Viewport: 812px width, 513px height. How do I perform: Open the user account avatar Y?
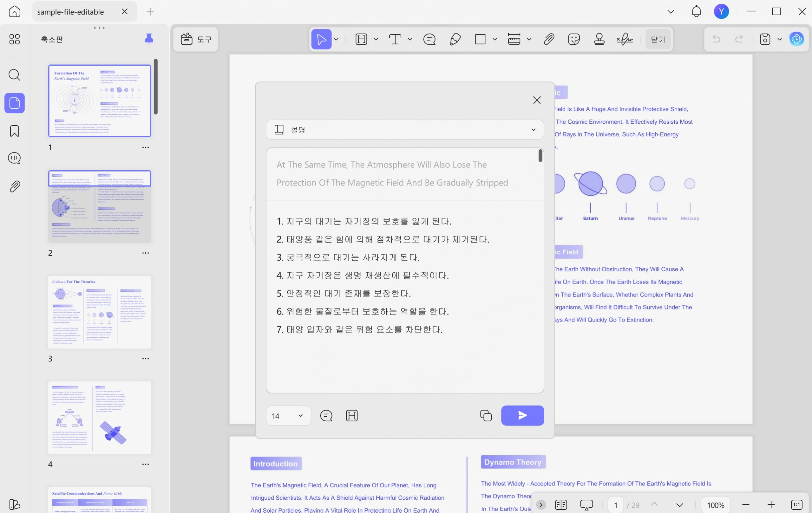(722, 11)
